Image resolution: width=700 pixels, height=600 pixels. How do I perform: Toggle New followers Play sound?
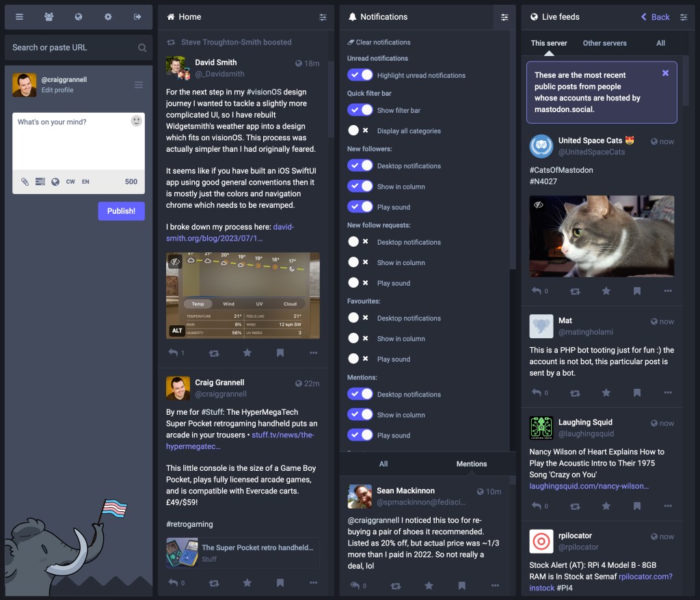click(360, 206)
